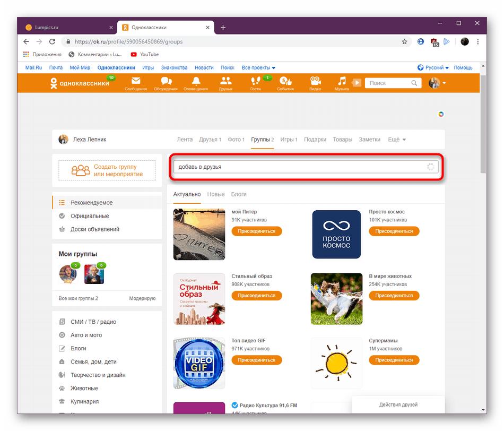
Task: Open the Друзья friends icon in orange bar
Action: coord(225,83)
